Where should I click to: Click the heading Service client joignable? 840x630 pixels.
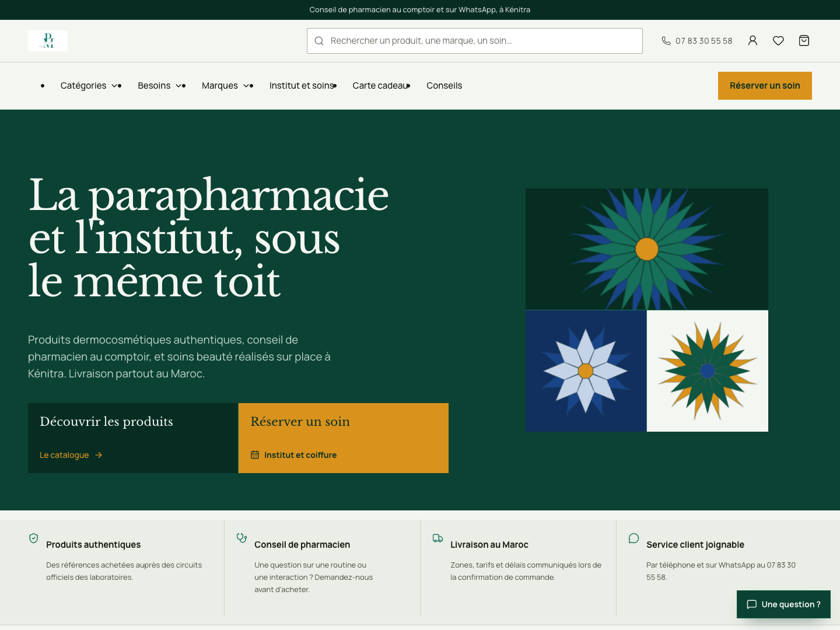click(x=695, y=545)
